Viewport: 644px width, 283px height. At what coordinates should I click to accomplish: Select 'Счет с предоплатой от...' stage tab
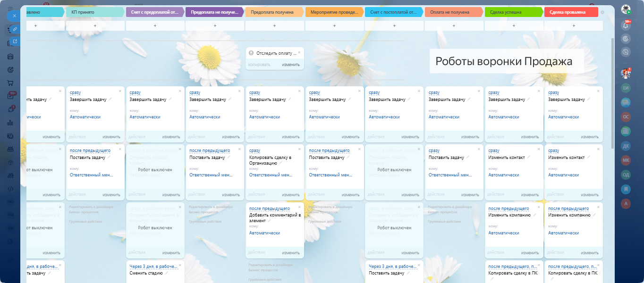(x=155, y=12)
